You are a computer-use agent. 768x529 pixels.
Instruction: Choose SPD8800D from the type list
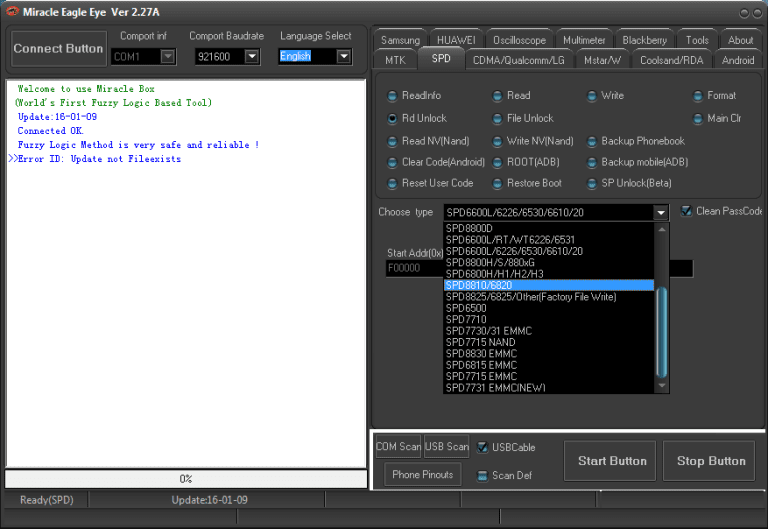549,228
